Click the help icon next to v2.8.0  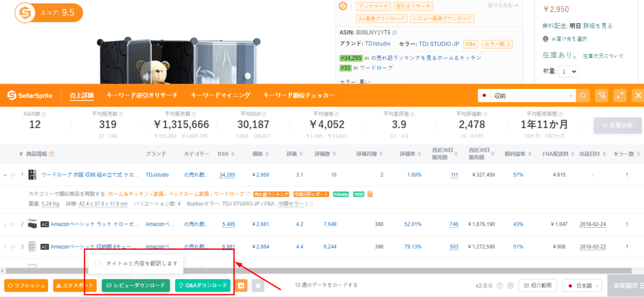point(500,285)
